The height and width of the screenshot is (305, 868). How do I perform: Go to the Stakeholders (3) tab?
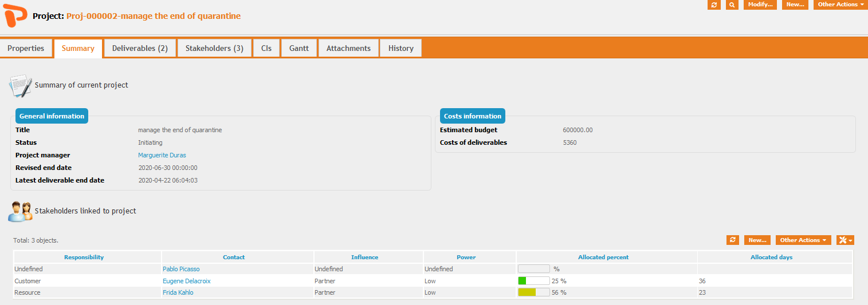214,49
